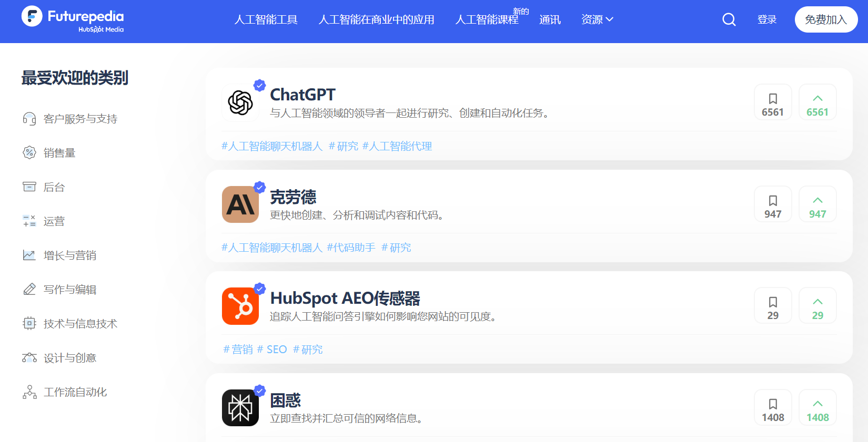Open the ChatGPT title link

[302, 95]
